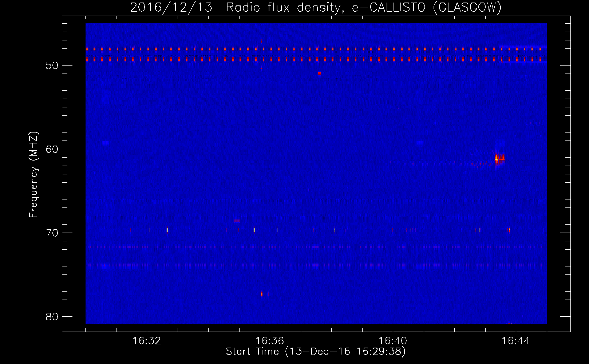The image size is (589, 364).
Task: Click the 70 MHz frequency tick label
Action: (x=52, y=233)
